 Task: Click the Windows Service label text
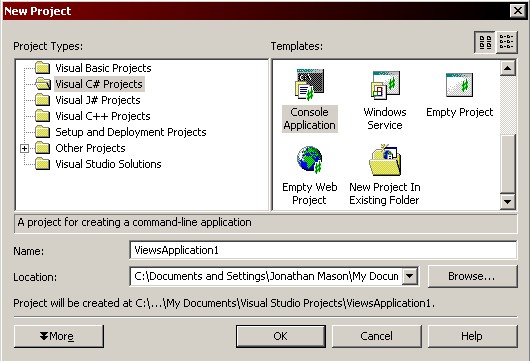[x=385, y=119]
